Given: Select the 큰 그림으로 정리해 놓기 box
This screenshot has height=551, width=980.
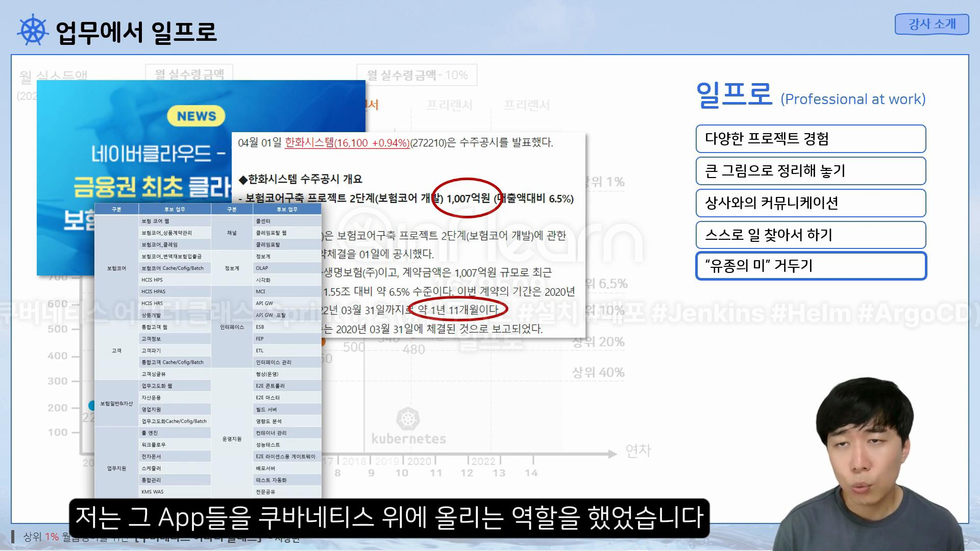Looking at the screenshot, I should click(810, 171).
